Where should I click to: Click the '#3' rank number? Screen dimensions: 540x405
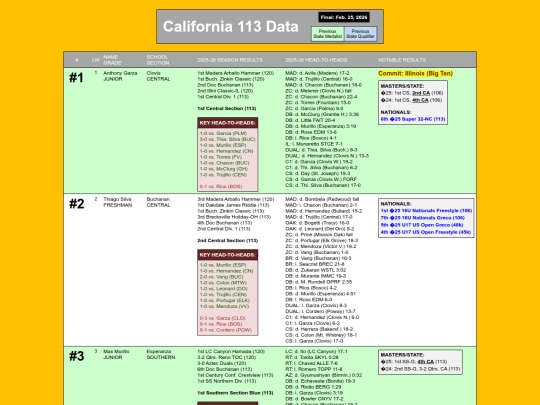click(76, 356)
